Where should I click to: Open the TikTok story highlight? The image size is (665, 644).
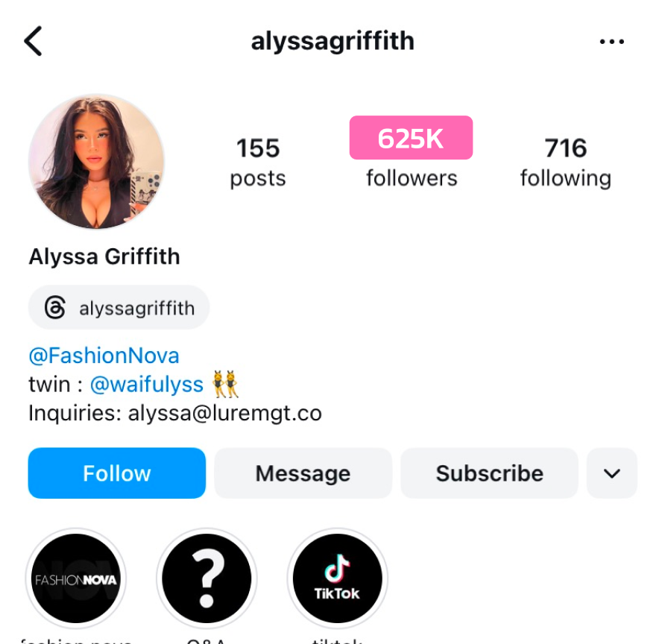pos(337,578)
